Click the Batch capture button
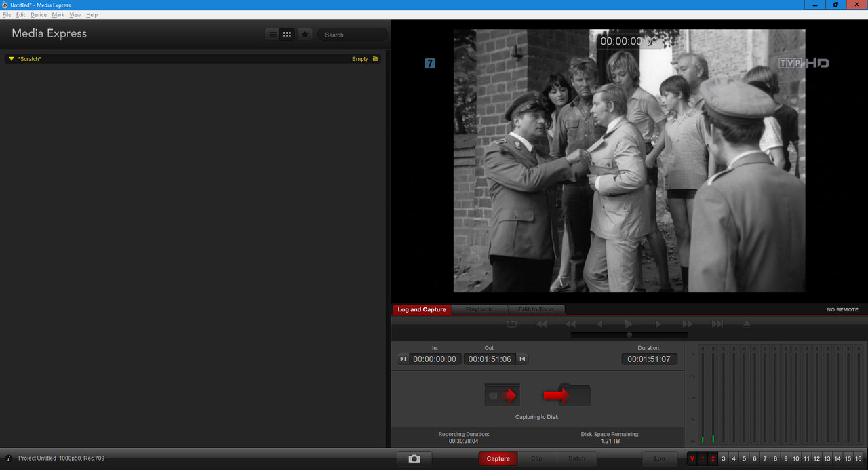Screen dimensions: 868x470 (576, 458)
